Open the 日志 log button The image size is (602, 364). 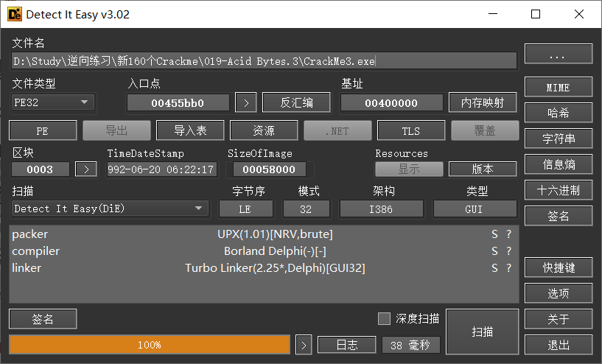[x=347, y=345]
